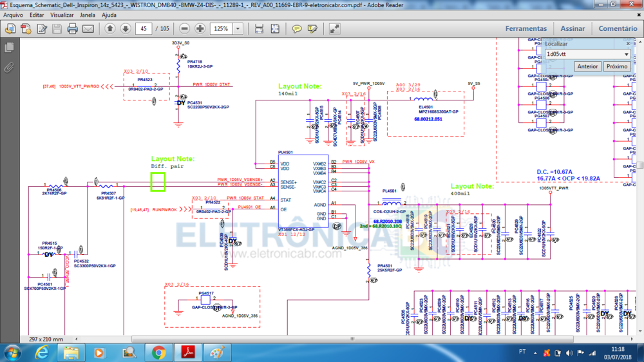The height and width of the screenshot is (362, 644).
Task: Expand the Localizar search options dropdown
Action: point(626,55)
